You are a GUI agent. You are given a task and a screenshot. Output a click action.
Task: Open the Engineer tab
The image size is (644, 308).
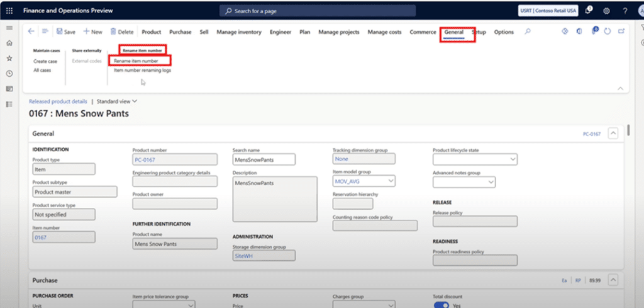point(280,32)
